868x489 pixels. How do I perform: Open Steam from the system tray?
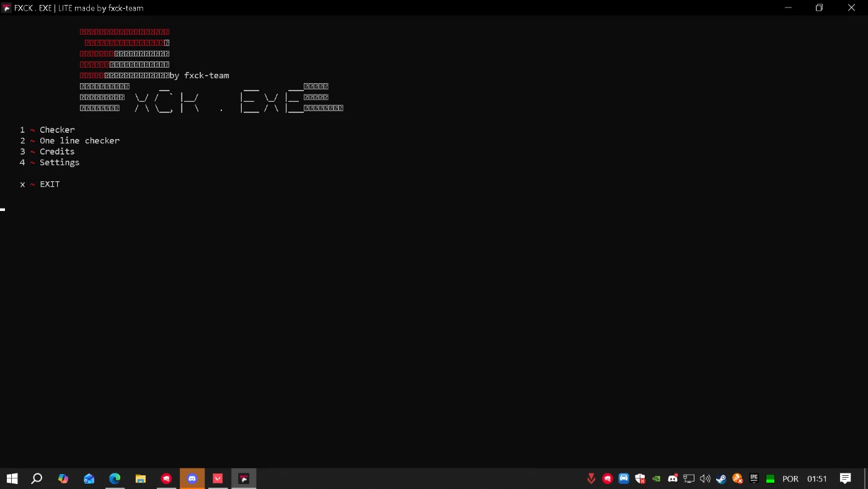coord(721,478)
